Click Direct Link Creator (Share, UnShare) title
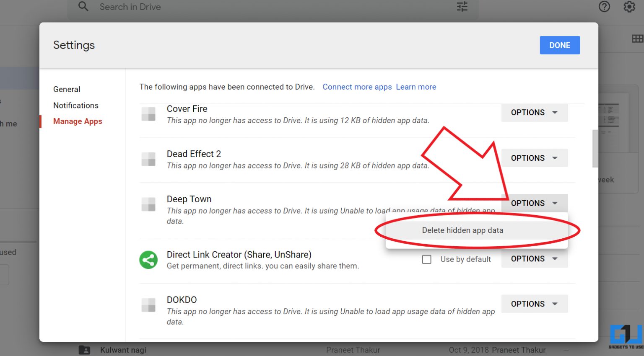 [x=239, y=255]
